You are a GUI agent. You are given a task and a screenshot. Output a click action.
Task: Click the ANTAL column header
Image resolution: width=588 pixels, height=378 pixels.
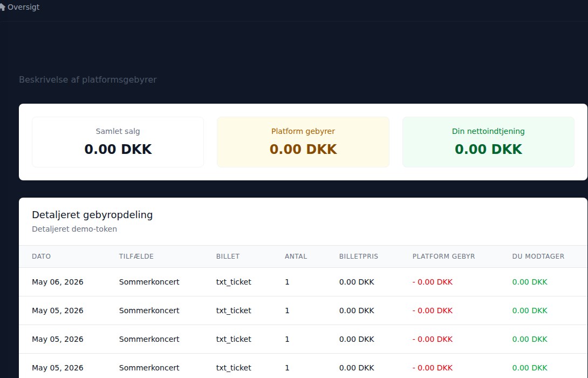296,256
